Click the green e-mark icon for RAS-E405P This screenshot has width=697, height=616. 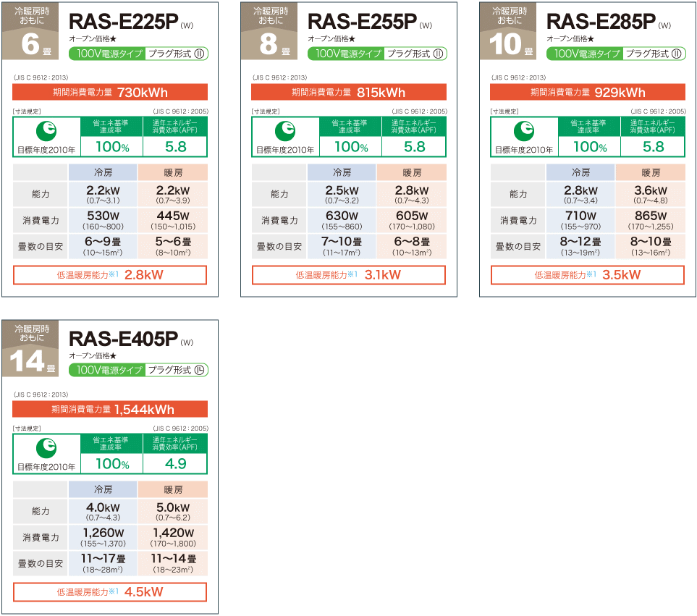click(46, 448)
